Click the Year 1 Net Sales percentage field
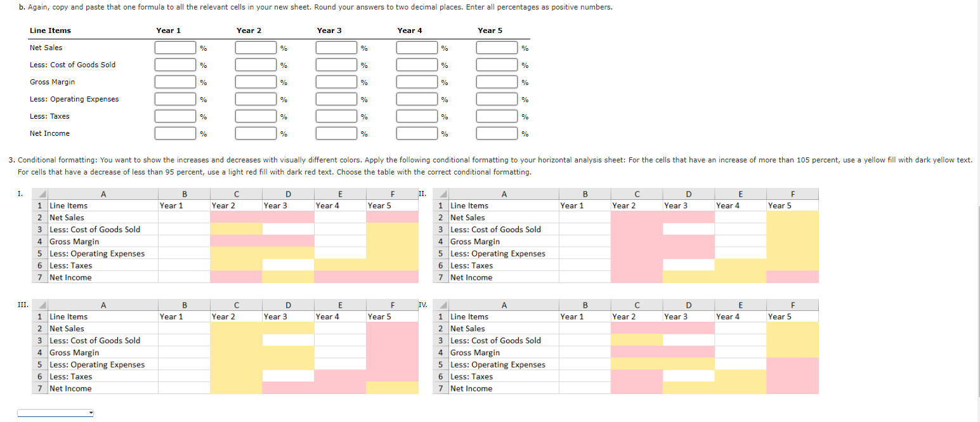 click(174, 48)
